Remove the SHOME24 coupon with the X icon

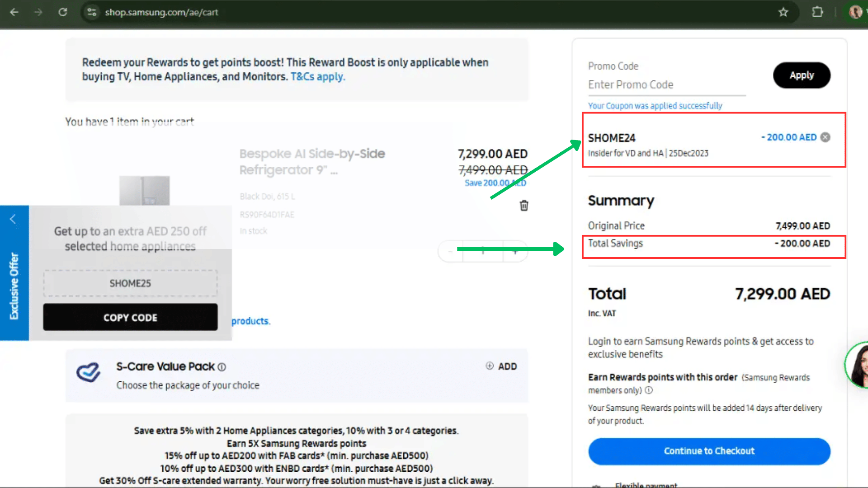click(x=826, y=137)
